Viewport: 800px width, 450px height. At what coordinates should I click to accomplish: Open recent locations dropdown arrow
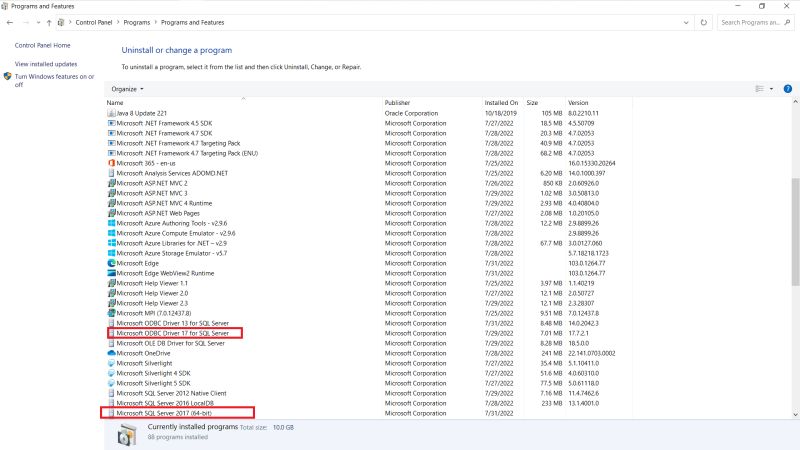click(38, 22)
